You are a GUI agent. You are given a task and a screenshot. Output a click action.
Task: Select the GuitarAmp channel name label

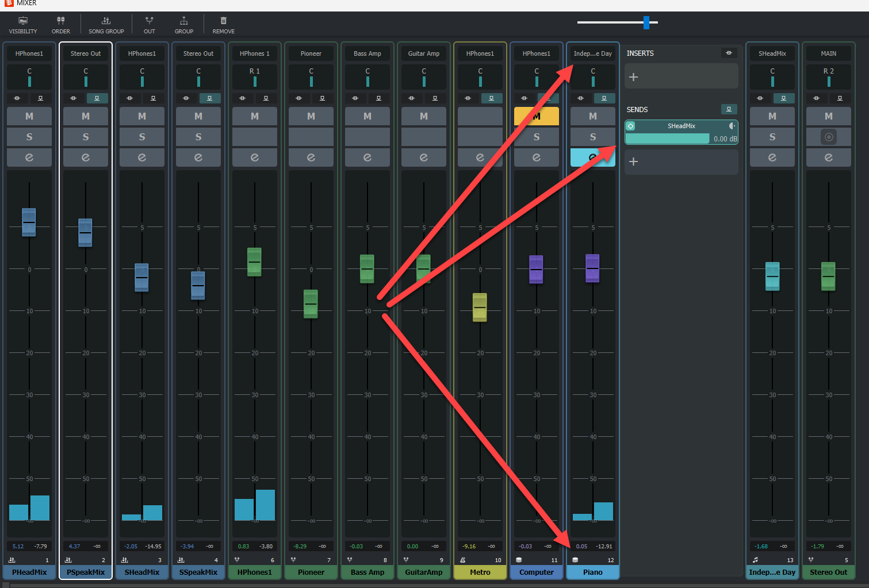pos(424,572)
